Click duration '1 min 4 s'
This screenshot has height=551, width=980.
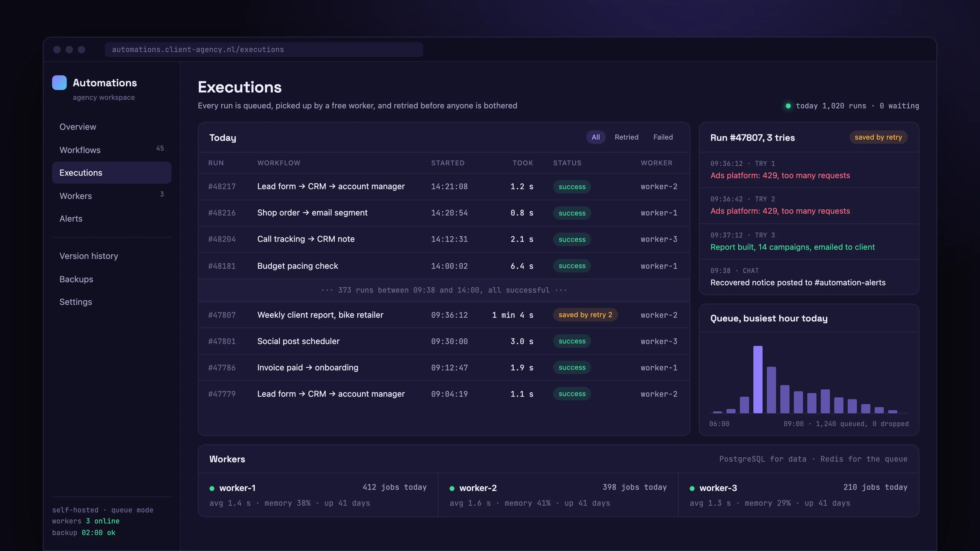click(512, 315)
